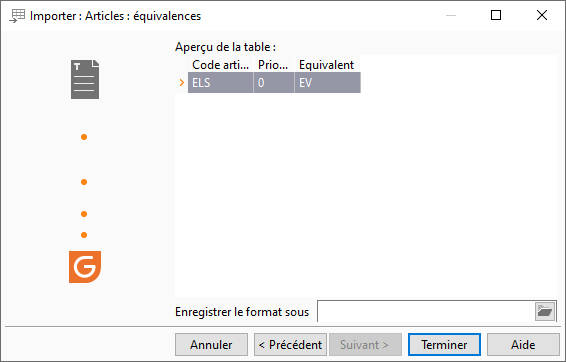Click the lowest orange progress dot above logo
This screenshot has height=362, width=566.
click(x=84, y=235)
